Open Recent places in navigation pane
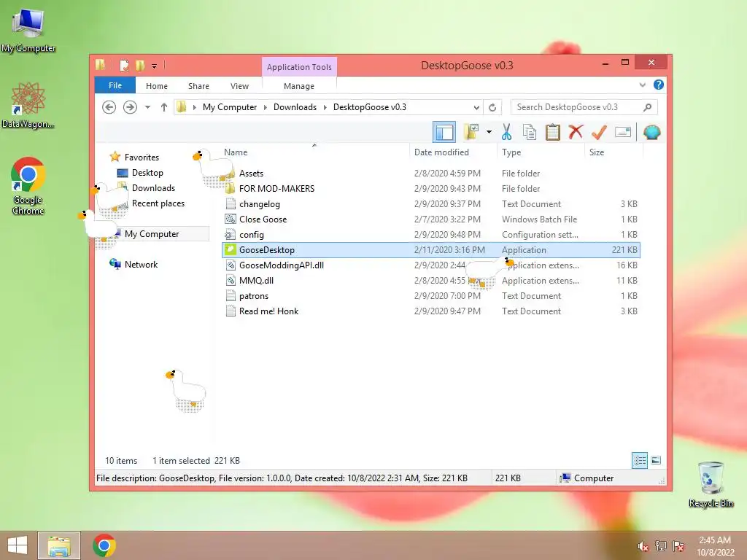Screen dimensions: 747x560 [x=158, y=203]
